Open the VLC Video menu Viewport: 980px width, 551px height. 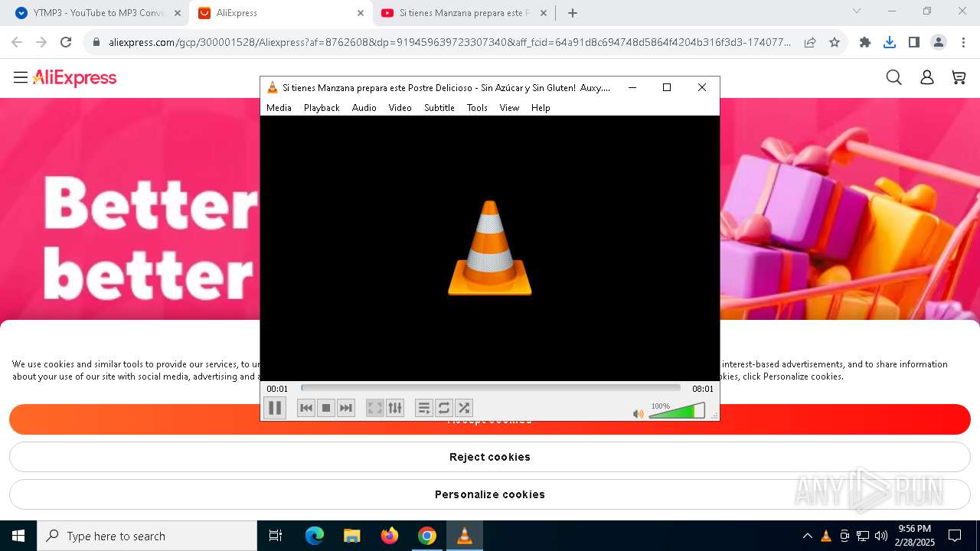click(400, 108)
